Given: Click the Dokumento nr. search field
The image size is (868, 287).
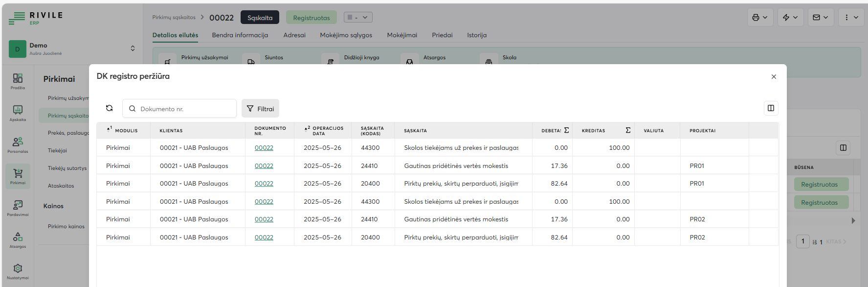Looking at the screenshot, I should point(185,109).
